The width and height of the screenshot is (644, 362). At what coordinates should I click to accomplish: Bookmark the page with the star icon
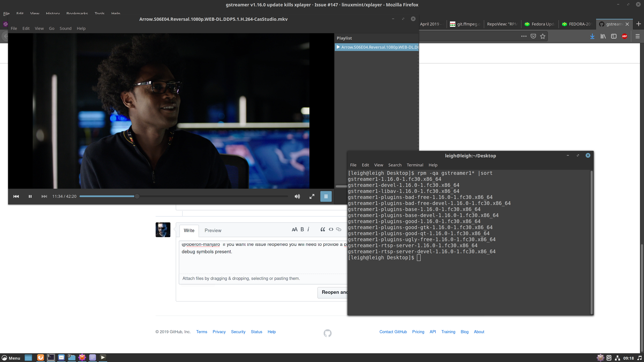pyautogui.click(x=543, y=36)
